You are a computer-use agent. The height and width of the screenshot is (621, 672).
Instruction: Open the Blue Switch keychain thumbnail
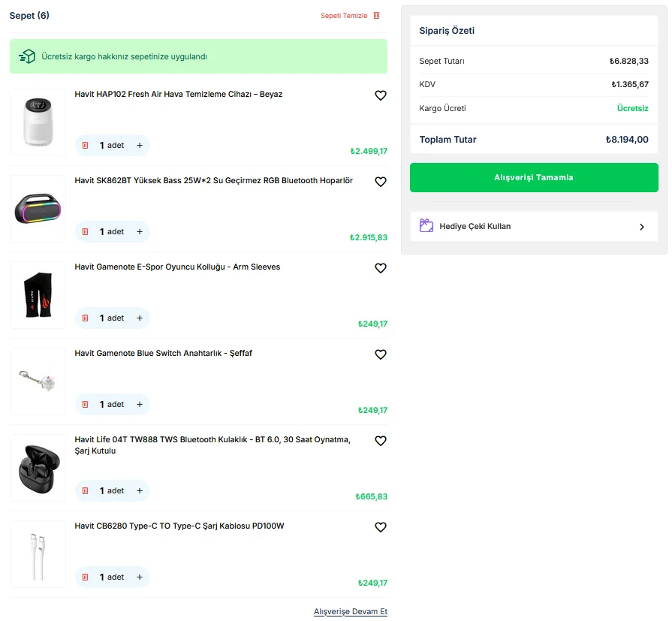[x=38, y=381]
